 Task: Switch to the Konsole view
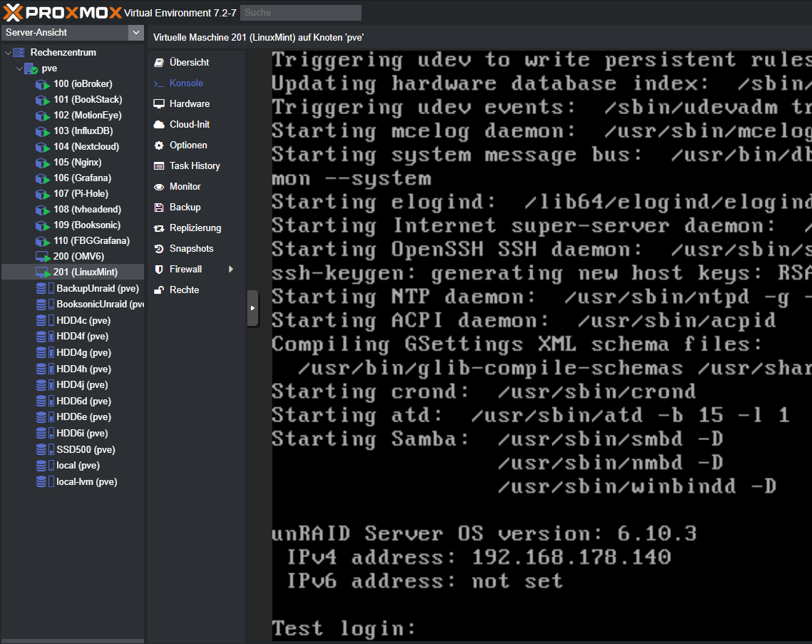(197, 83)
